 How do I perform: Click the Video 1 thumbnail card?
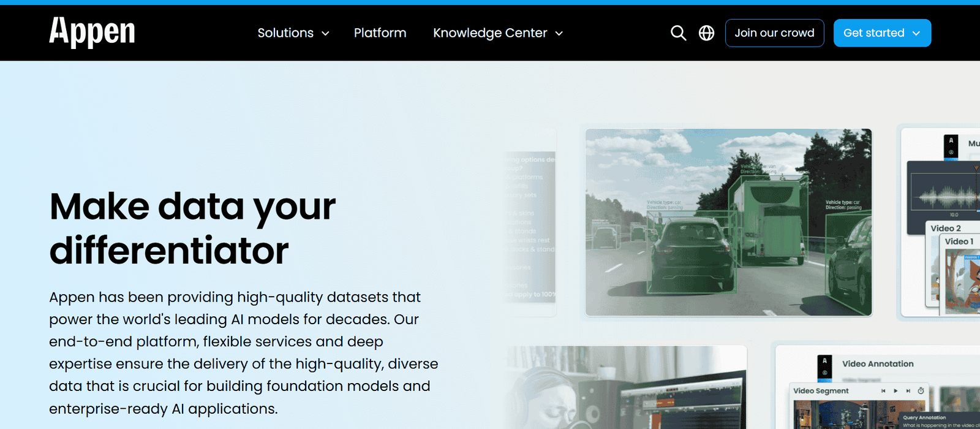coord(960,274)
